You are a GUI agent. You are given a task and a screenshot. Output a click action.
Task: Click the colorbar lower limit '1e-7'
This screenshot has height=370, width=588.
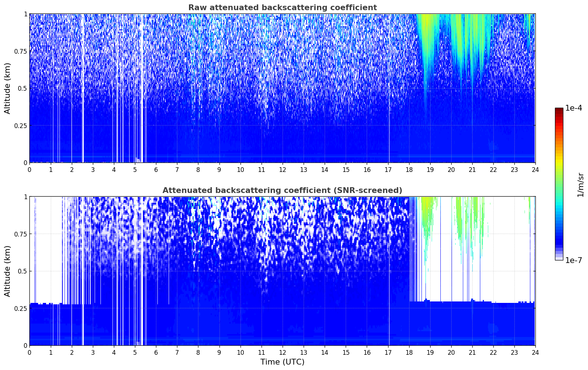pyautogui.click(x=574, y=260)
